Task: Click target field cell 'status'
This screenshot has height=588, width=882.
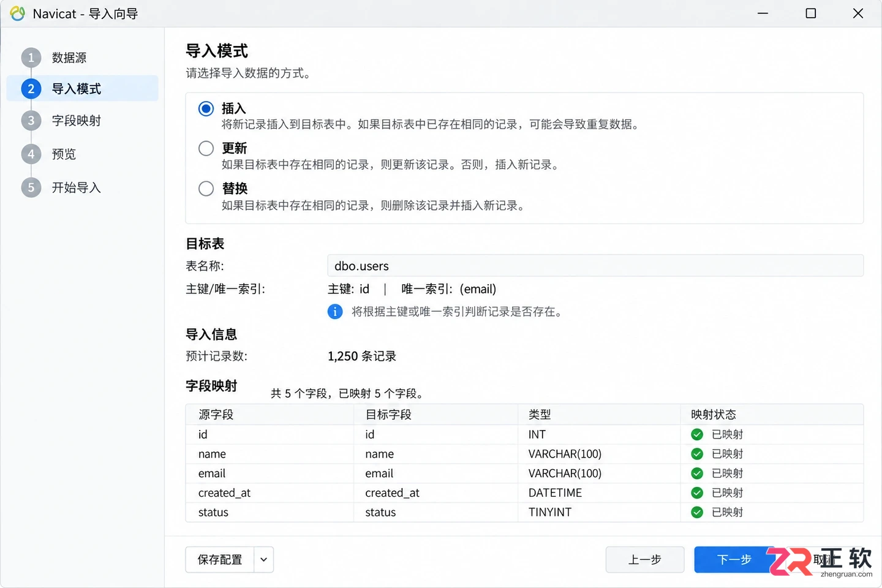Action: click(x=380, y=512)
